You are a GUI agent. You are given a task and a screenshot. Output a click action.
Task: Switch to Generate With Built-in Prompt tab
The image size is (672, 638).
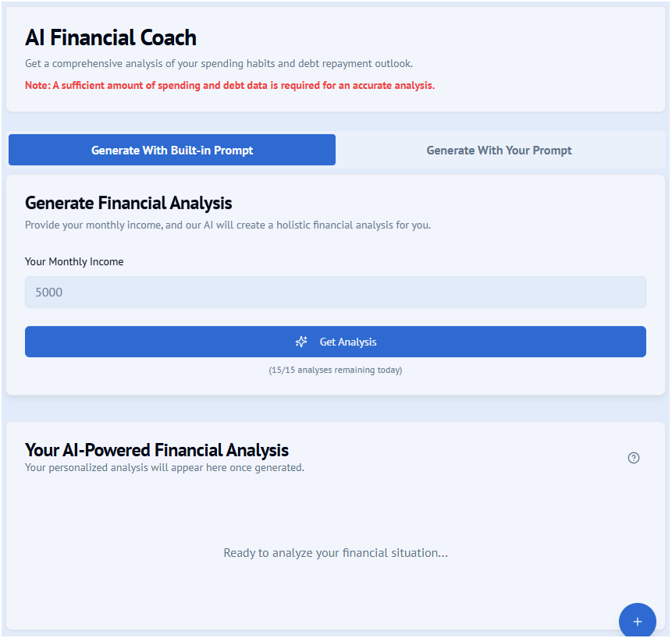[172, 151]
